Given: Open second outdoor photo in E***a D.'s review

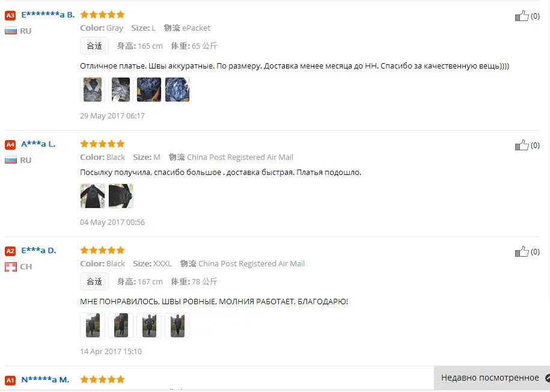Looking at the screenshot, I should point(121,325).
